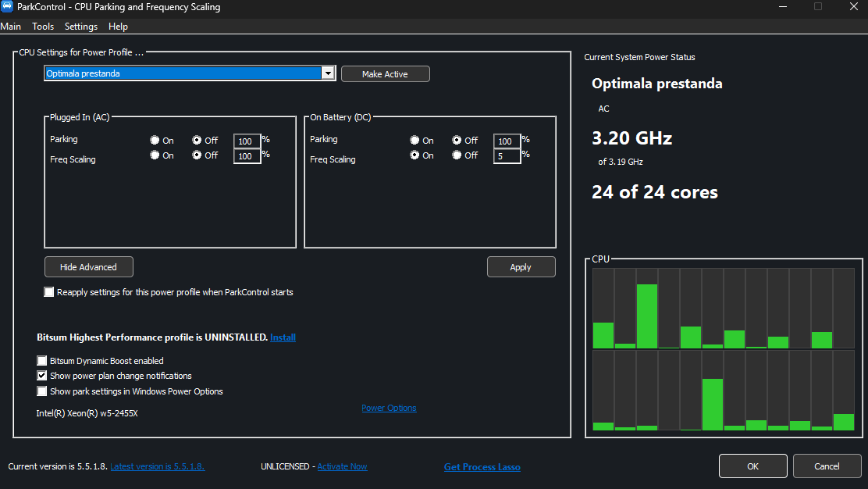The height and width of the screenshot is (489, 868).
Task: Collapse options with Hide Advanced button
Action: coord(89,267)
